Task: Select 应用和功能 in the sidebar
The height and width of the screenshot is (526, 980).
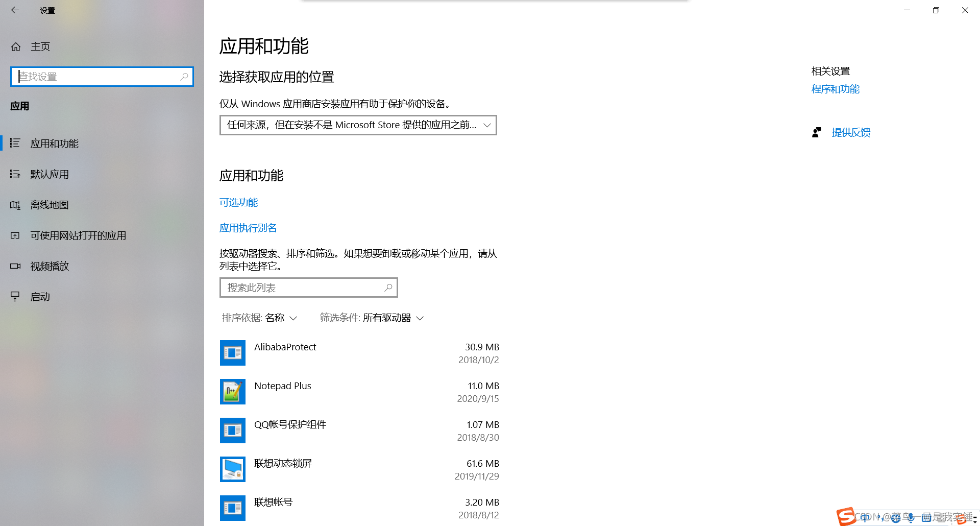Action: (54, 144)
